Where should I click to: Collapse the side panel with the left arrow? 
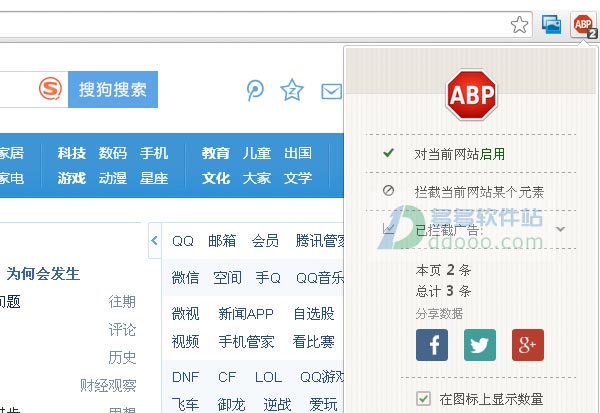click(155, 240)
